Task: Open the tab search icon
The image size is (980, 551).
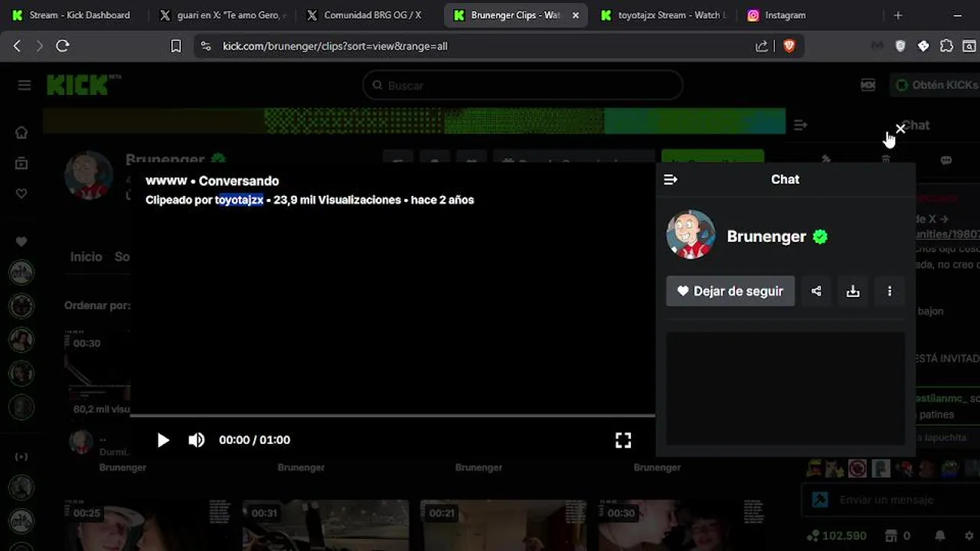Action: 969,46
